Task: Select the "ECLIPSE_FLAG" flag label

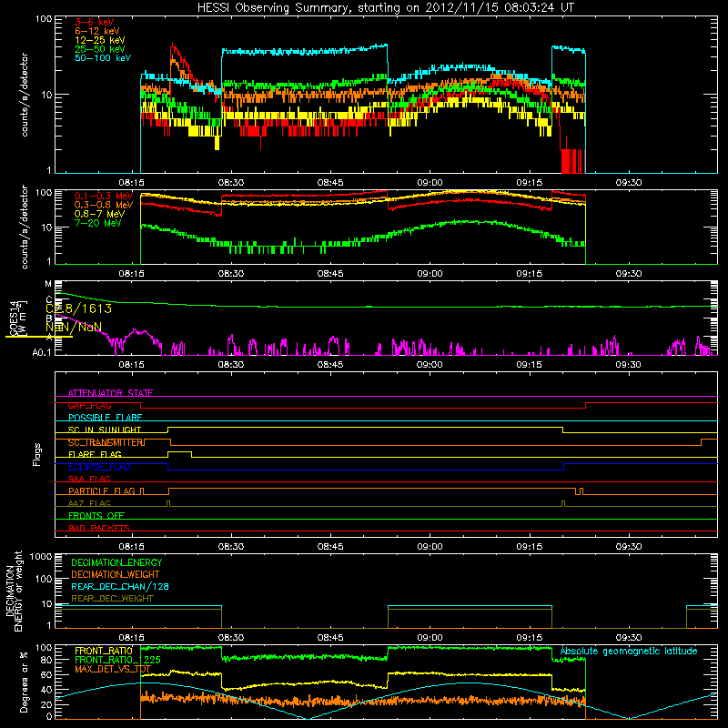Action: point(99,467)
